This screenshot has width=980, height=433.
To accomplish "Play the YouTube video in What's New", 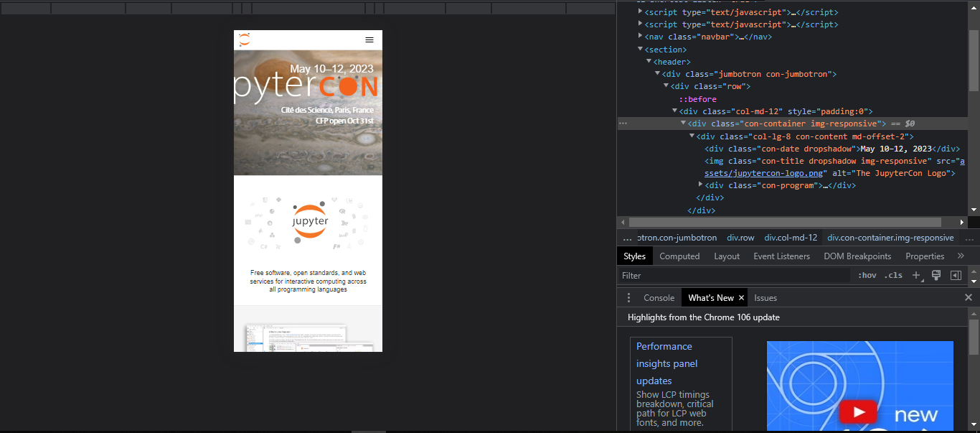I will coord(859,411).
